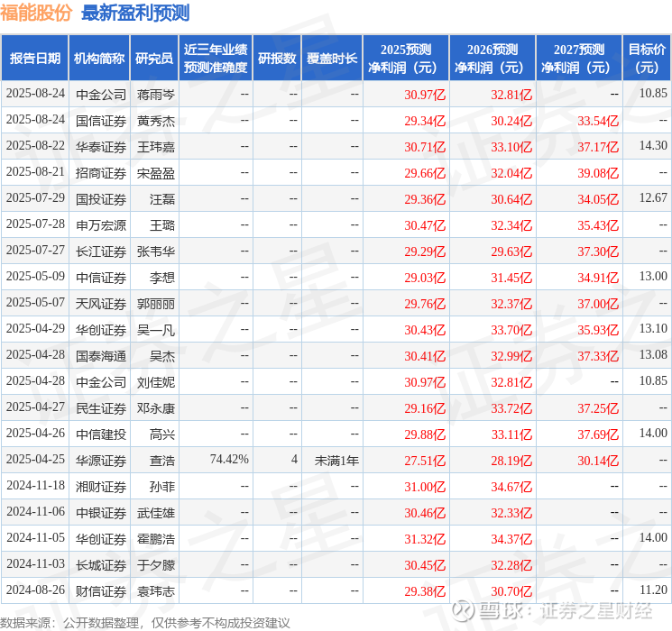Viewport: 672px width, 631px height.
Task: Click the 最新盈利预测 title text
Action: [135, 13]
